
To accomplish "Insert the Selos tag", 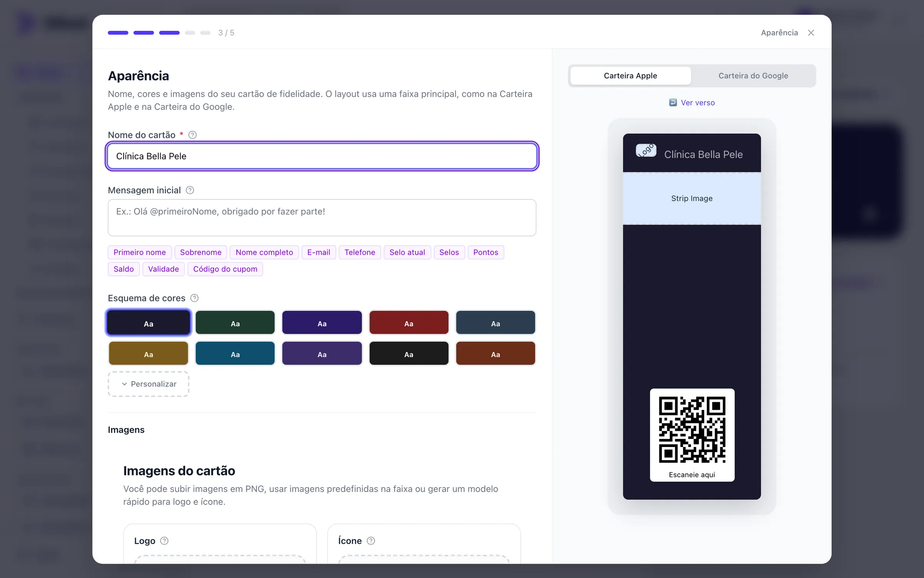I will 449,252.
